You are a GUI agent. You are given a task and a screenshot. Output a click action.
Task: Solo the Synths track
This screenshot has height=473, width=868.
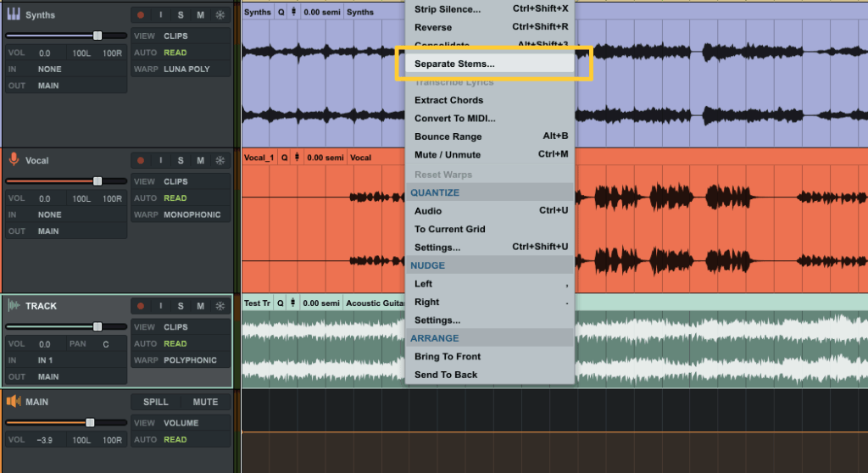[181, 15]
